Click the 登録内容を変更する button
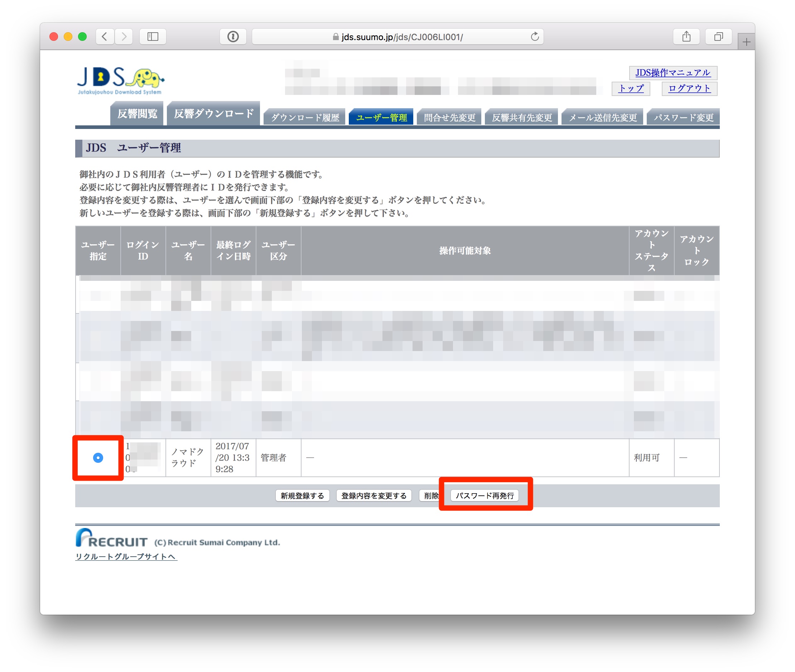Screen dimensions: 795x672 click(374, 496)
